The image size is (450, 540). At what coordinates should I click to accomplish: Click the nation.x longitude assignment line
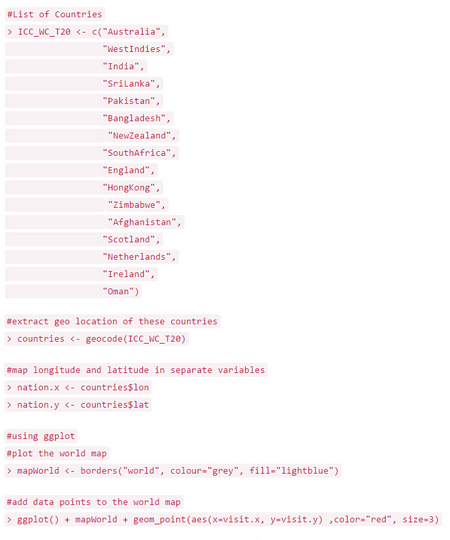click(78, 387)
